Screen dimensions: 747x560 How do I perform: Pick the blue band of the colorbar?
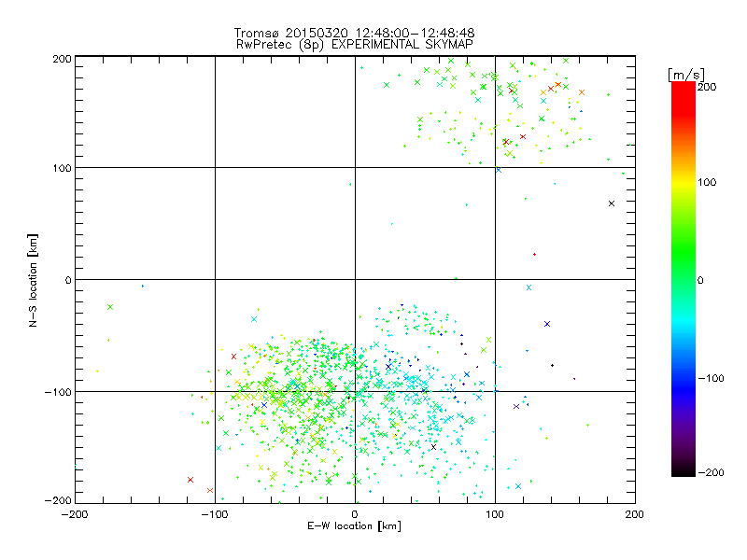pos(684,388)
